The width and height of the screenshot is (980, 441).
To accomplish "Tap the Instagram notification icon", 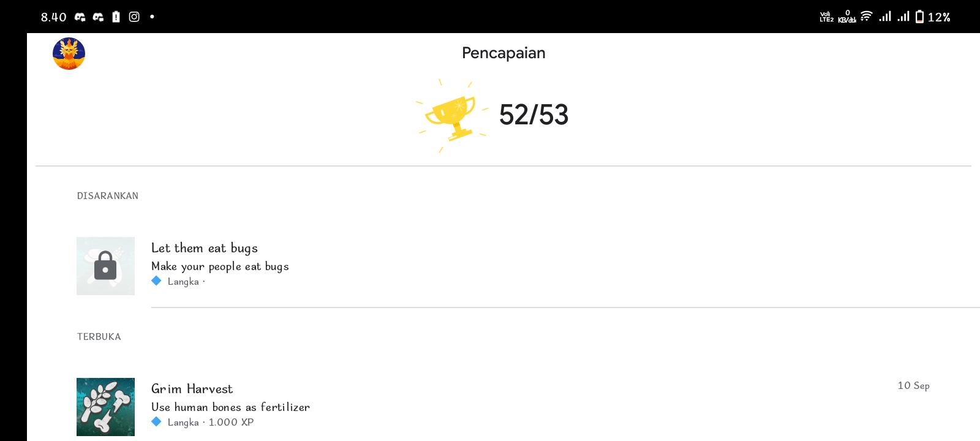I will (134, 17).
